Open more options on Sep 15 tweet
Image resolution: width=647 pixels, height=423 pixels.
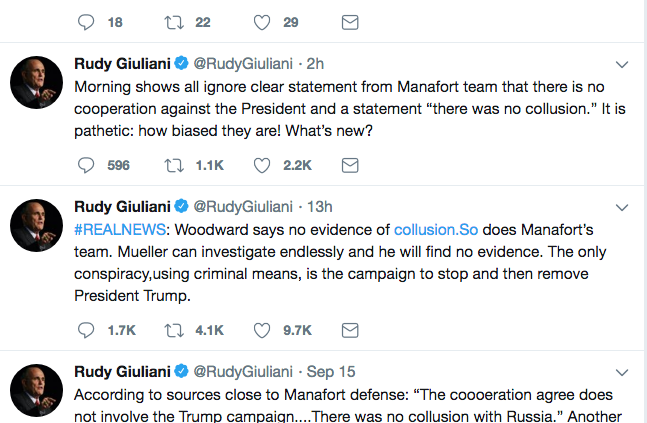point(622,372)
